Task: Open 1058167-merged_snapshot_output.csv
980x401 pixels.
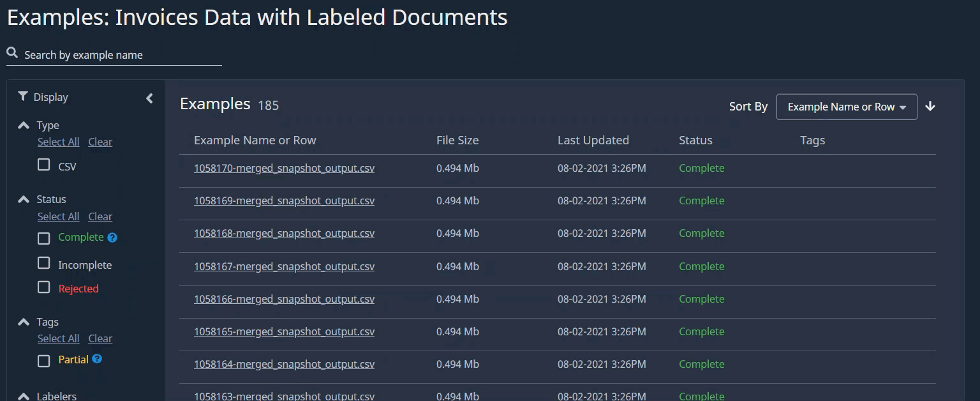Action: pyautogui.click(x=284, y=266)
